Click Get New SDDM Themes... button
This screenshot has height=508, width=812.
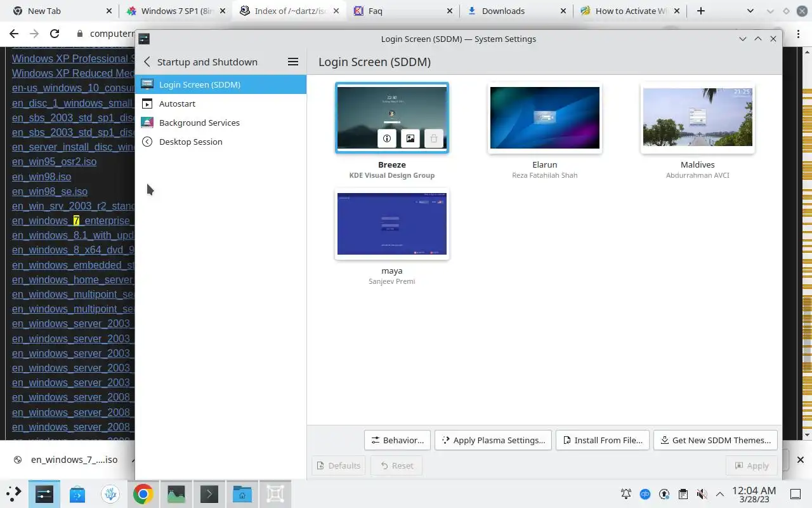pos(716,440)
